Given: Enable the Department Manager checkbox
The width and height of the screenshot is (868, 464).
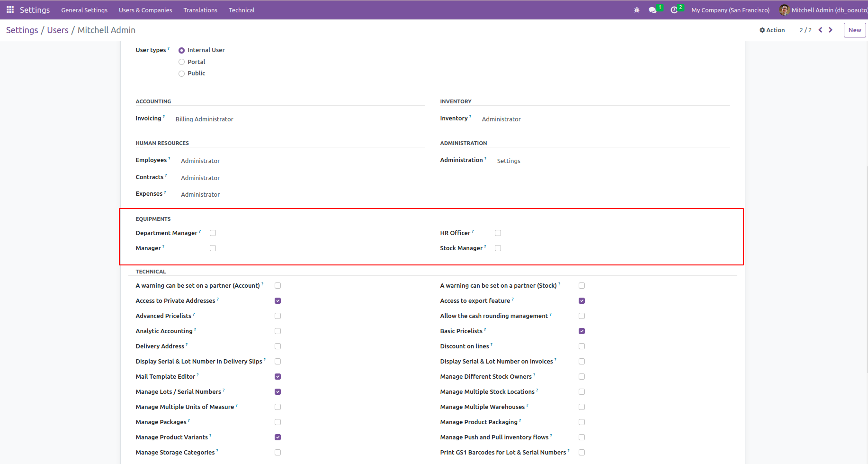Looking at the screenshot, I should [213, 233].
